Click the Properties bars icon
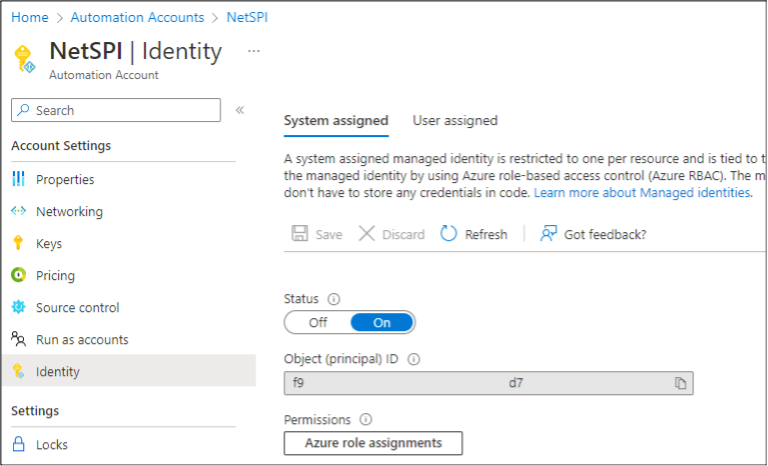Viewport: 768px width, 466px height. [18, 179]
